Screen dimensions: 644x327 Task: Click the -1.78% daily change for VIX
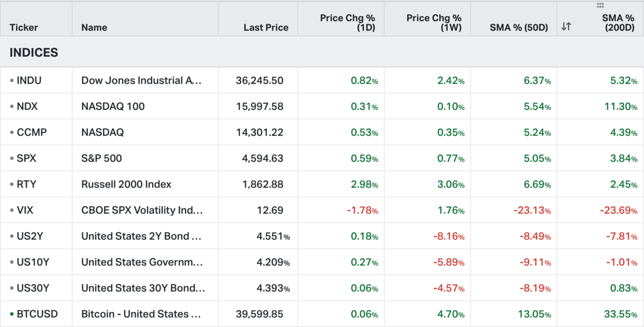(x=362, y=210)
